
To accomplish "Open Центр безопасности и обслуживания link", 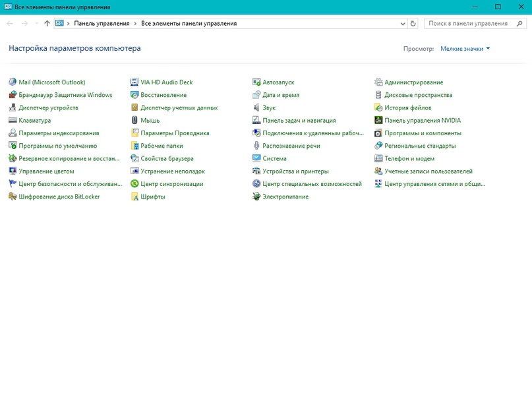I will 71,184.
